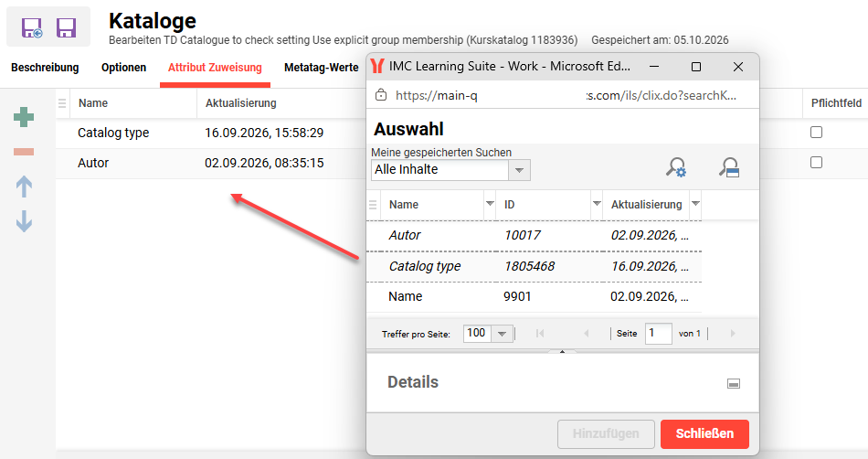
Task: Click the site lock icon in address bar
Action: click(381, 95)
